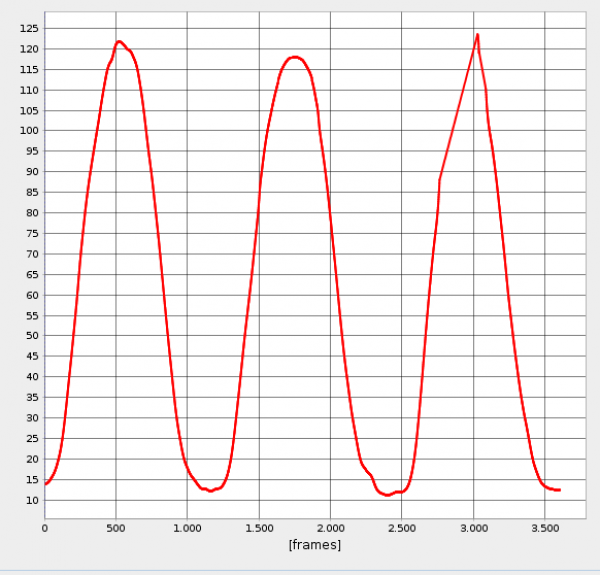Image resolution: width=600 pixels, height=575 pixels.
Task: Click the first peak of the red curve
Action: pyautogui.click(x=119, y=42)
